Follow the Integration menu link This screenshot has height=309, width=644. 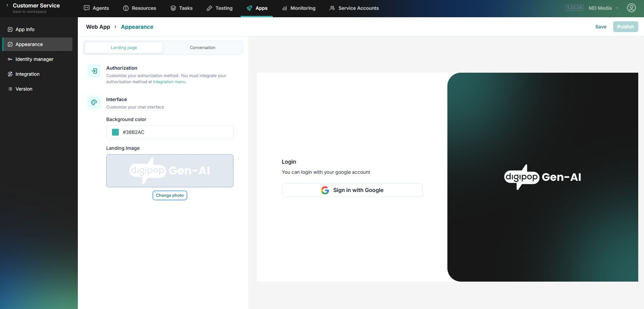click(x=169, y=82)
